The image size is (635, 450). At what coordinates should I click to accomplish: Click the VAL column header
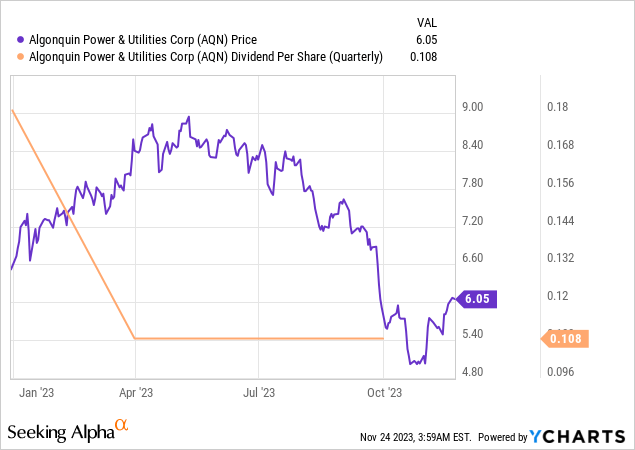point(426,21)
